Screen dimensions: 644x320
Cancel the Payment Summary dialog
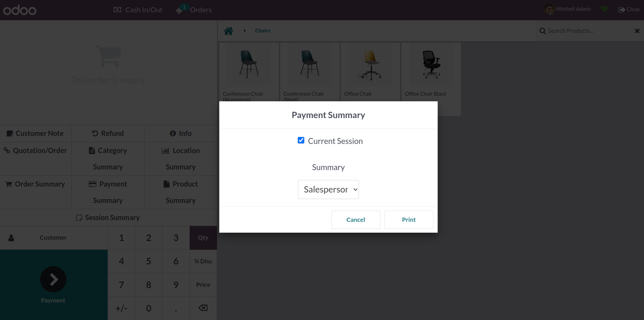tap(355, 220)
